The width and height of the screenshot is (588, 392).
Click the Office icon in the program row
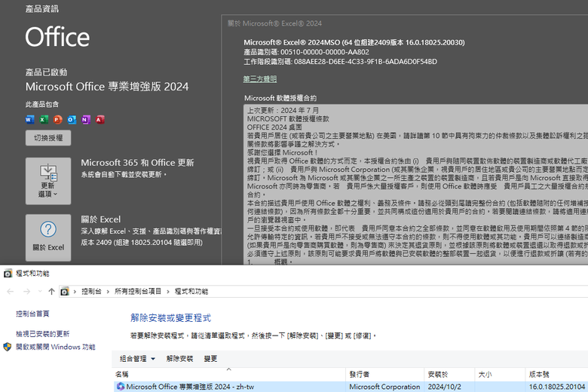pyautogui.click(x=121, y=387)
